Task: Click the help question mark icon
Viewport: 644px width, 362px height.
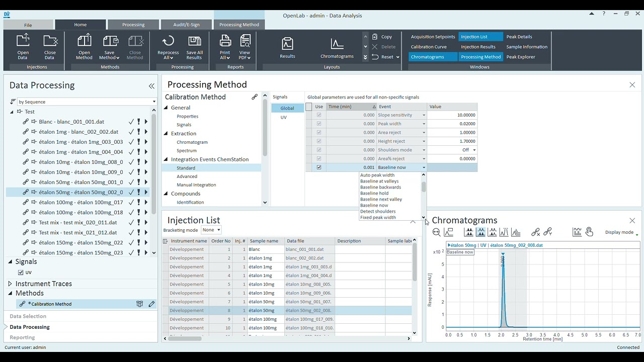Action: (x=604, y=14)
